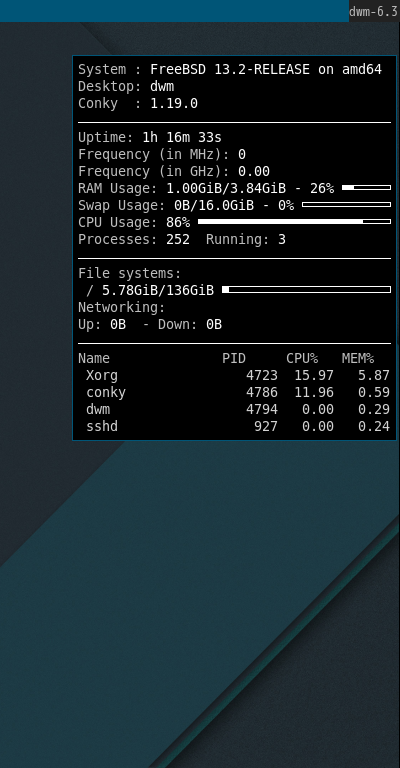This screenshot has height=768, width=400.
Task: Click the PID column header
Action: [x=234, y=359]
